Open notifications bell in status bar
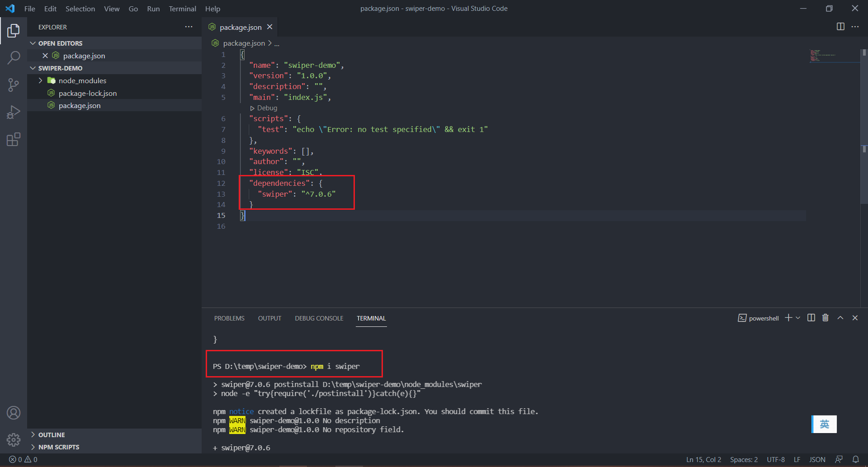The height and width of the screenshot is (467, 868). (856, 459)
